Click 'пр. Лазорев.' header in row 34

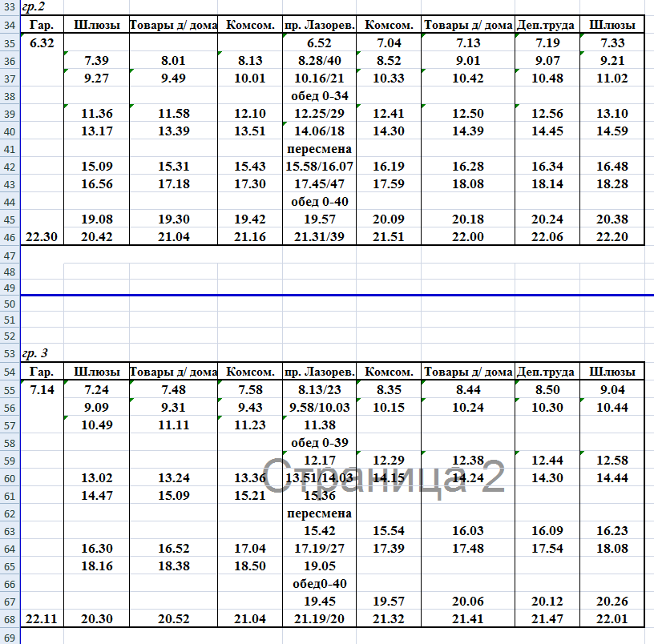pos(319,26)
